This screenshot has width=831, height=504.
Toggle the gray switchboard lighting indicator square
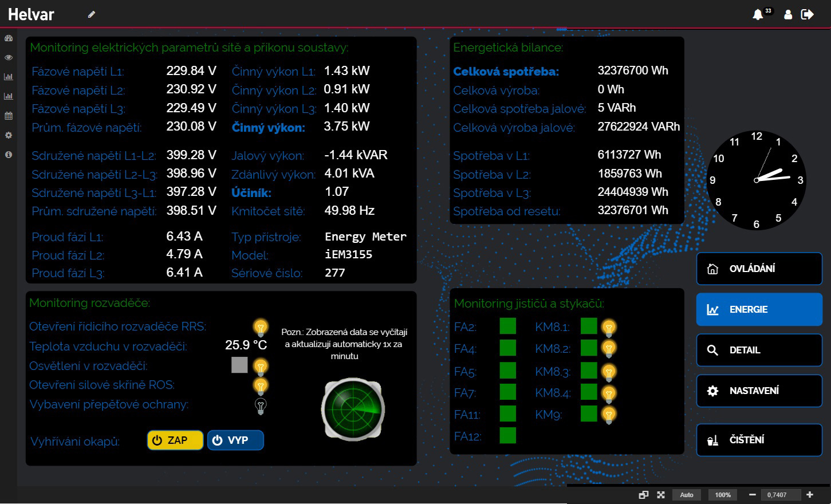click(239, 365)
